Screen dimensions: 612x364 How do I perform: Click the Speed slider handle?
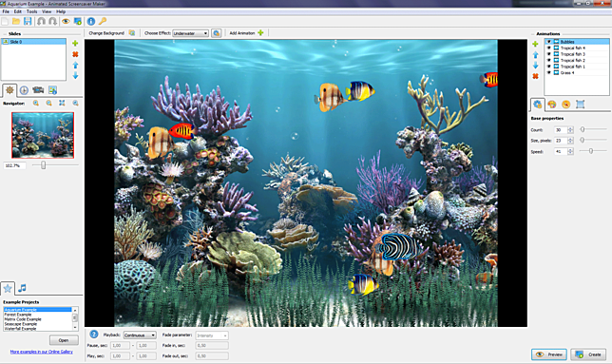(x=591, y=151)
